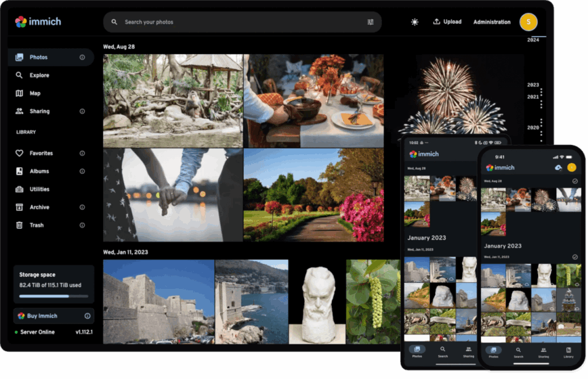This screenshot has width=588, height=379.
Task: Show info for the Sharing sidebar item
Action: click(82, 111)
